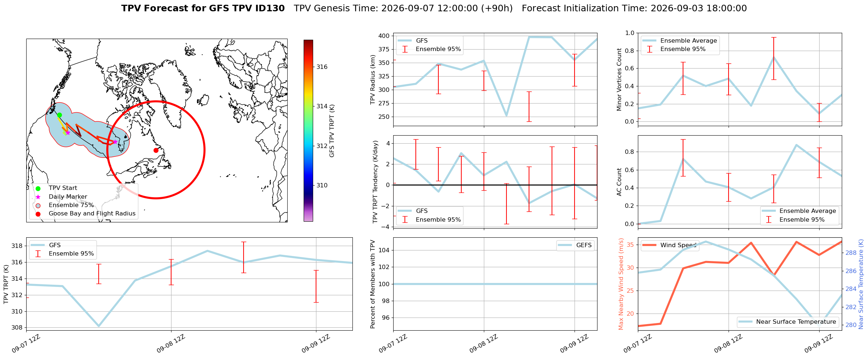This screenshot has width=868, height=358.
Task: Click the title "TPV Forecast for GFS TPV ID130"
Action: 203,8
